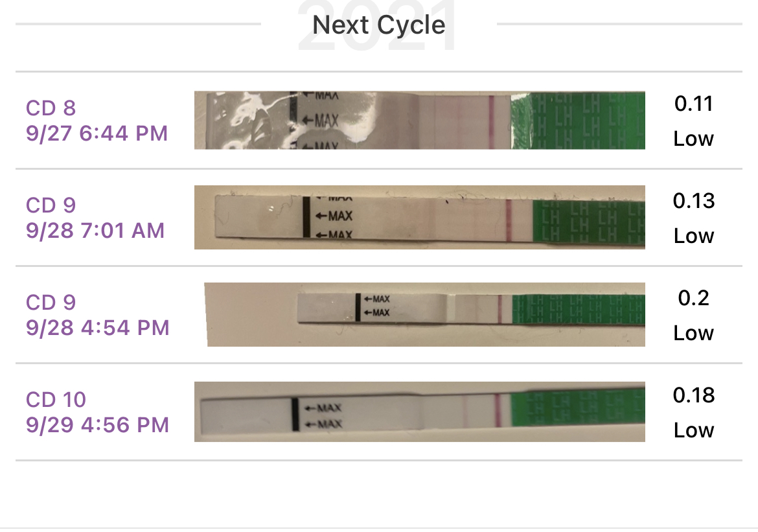Click the 0.11 ratio value
The width and height of the screenshot is (758, 532).
[x=694, y=104]
